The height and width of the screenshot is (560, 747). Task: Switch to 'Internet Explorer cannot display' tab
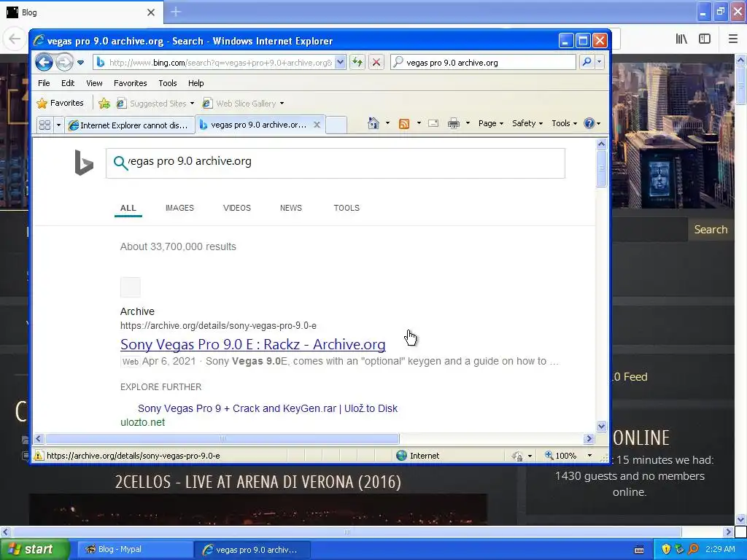[129, 125]
